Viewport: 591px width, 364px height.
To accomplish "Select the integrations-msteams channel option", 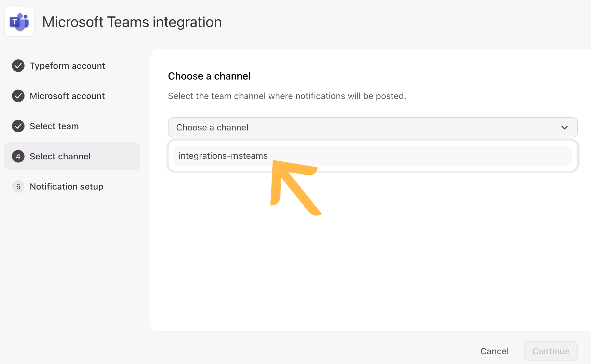I will pyautogui.click(x=373, y=156).
